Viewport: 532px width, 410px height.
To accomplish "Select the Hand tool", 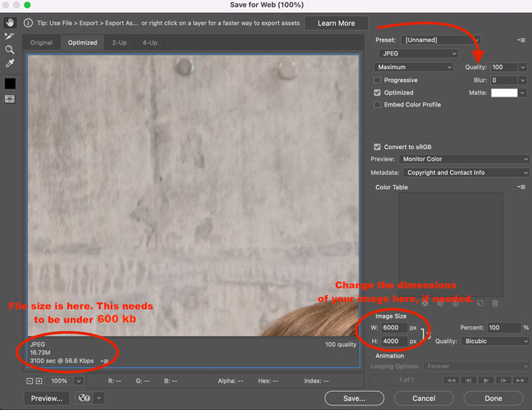I will coord(10,23).
